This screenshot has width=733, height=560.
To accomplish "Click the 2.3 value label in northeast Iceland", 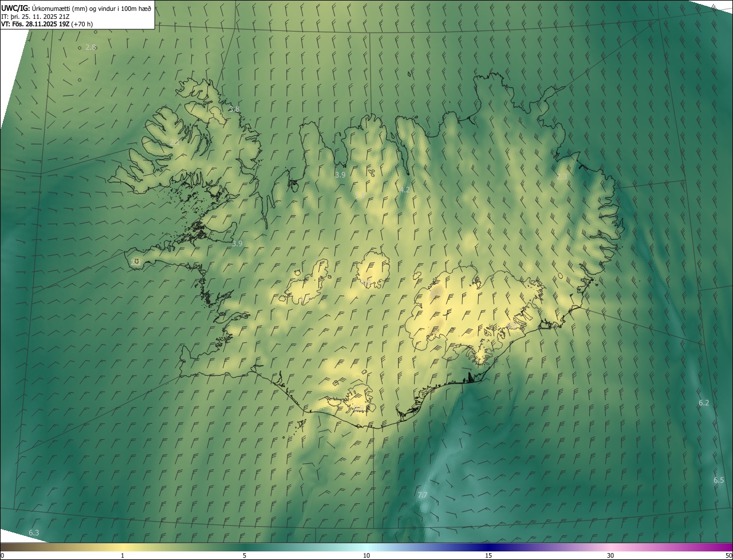I will pos(562,177).
